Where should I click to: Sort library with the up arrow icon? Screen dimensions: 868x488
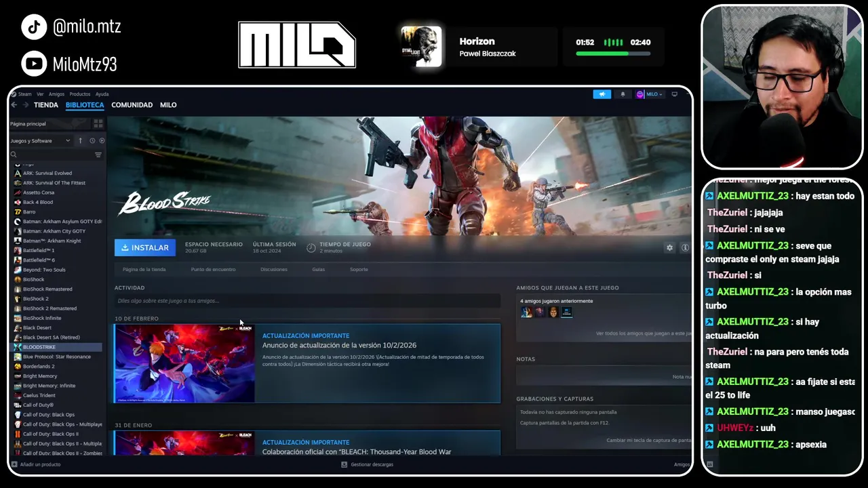click(80, 140)
